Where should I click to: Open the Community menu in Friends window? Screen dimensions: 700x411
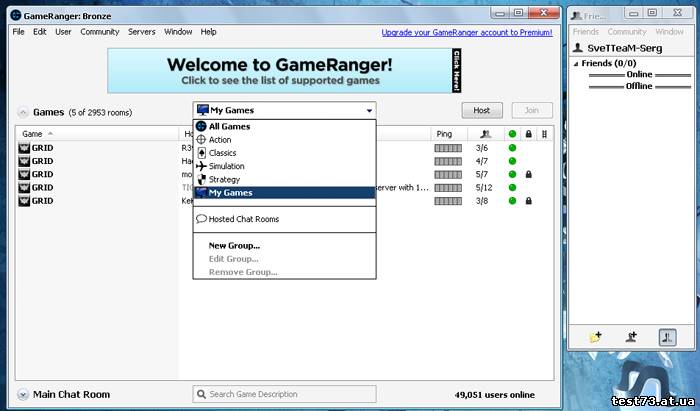(627, 32)
